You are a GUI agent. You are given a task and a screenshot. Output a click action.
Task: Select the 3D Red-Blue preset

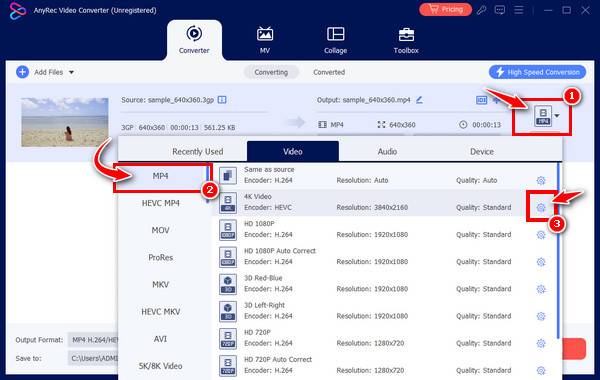tap(384, 284)
